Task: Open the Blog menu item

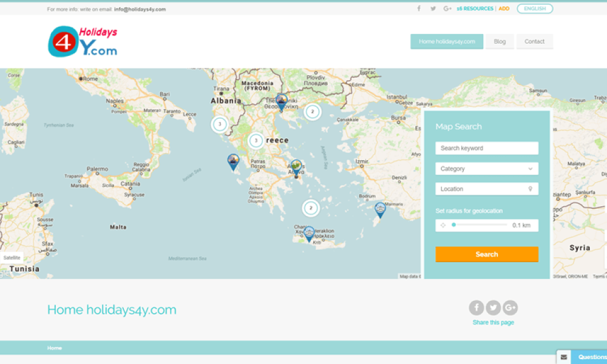Action: pyautogui.click(x=500, y=41)
